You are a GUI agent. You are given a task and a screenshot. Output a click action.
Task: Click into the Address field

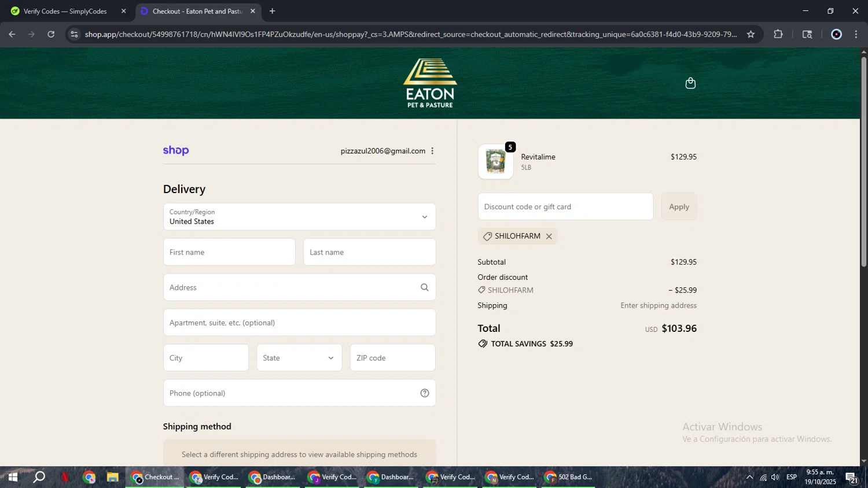(299, 287)
